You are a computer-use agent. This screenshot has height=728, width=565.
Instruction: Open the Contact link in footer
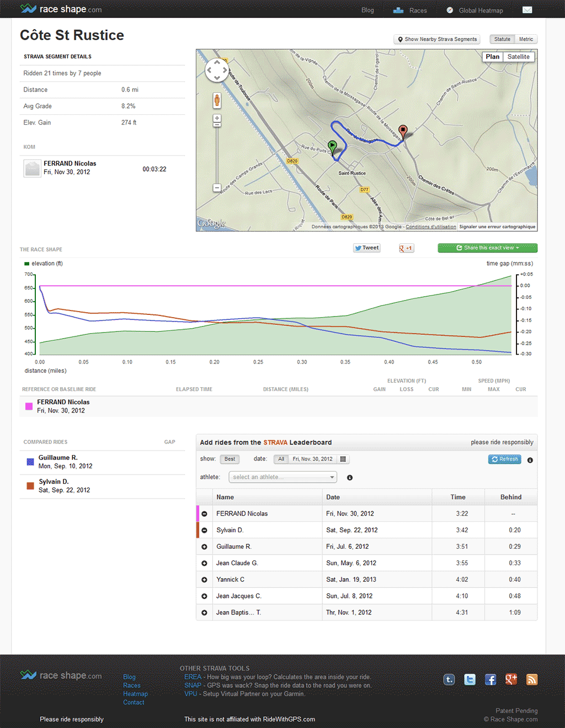[x=134, y=702]
